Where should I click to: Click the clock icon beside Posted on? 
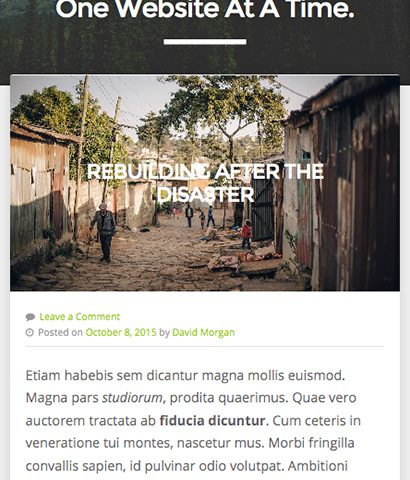pyautogui.click(x=30, y=332)
